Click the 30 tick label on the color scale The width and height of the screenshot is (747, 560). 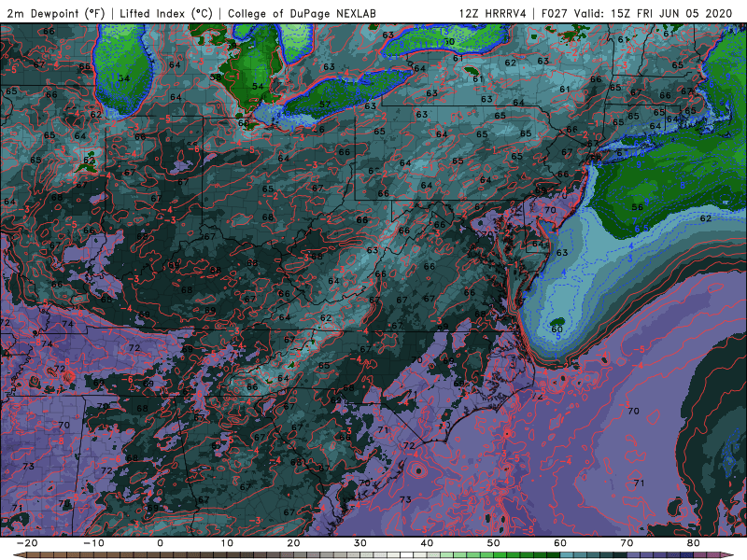tap(360, 543)
